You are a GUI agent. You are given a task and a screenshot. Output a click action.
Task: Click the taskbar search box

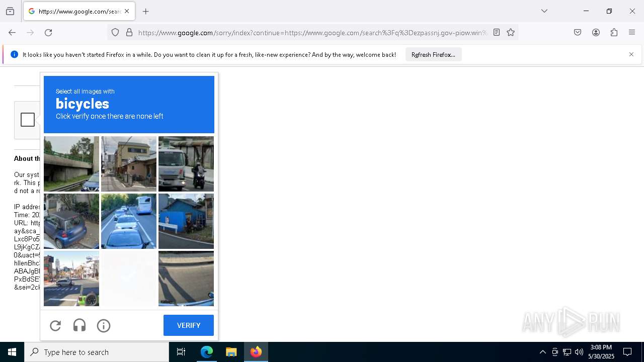pyautogui.click(x=97, y=352)
